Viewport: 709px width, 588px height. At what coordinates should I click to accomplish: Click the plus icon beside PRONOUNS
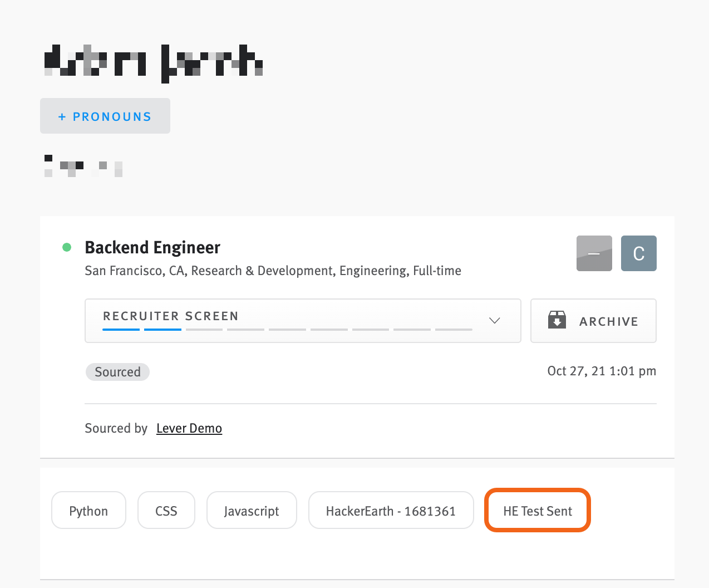[62, 116]
